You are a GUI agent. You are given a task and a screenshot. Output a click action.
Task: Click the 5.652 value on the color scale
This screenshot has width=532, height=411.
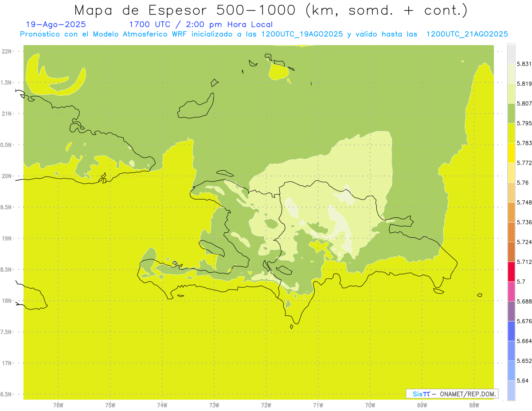click(x=524, y=361)
